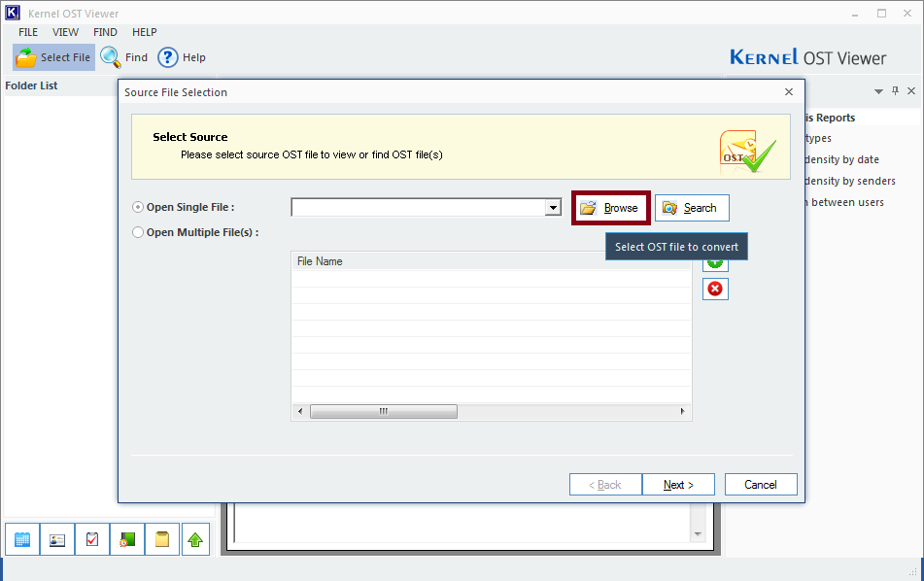This screenshot has height=581, width=924.
Task: Click the Browse button
Action: tap(610, 208)
